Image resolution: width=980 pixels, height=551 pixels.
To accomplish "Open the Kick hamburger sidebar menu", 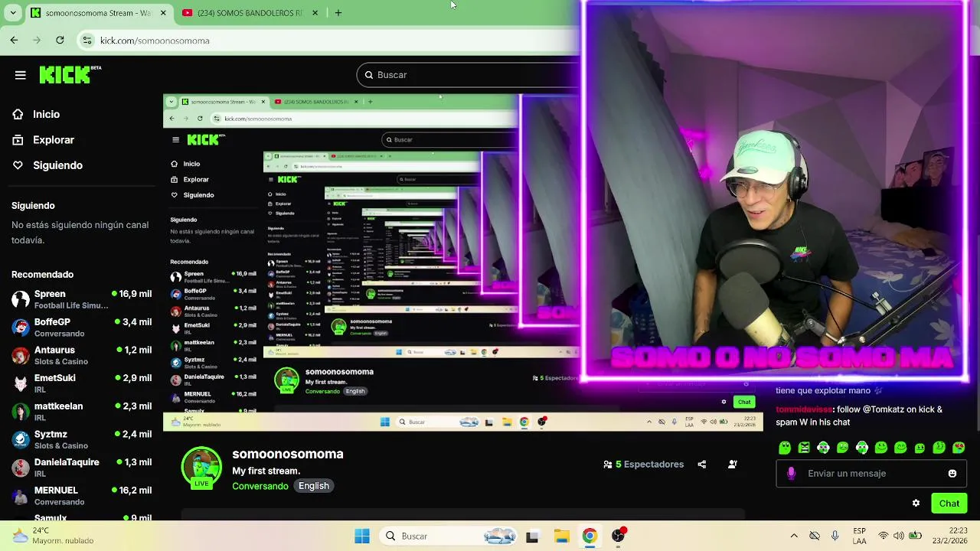I will tap(21, 75).
